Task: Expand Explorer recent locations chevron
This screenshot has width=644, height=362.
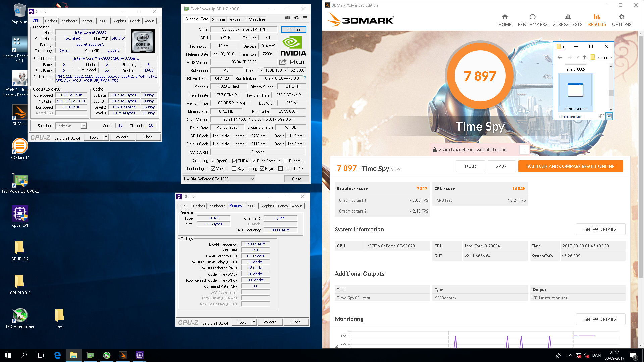Action: click(578, 57)
